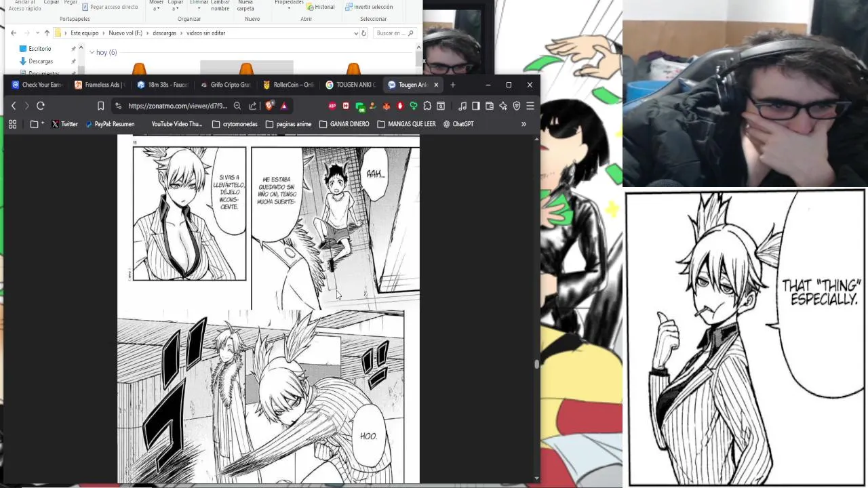Share this page via address bar icon
The height and width of the screenshot is (488, 868).
[x=253, y=106]
